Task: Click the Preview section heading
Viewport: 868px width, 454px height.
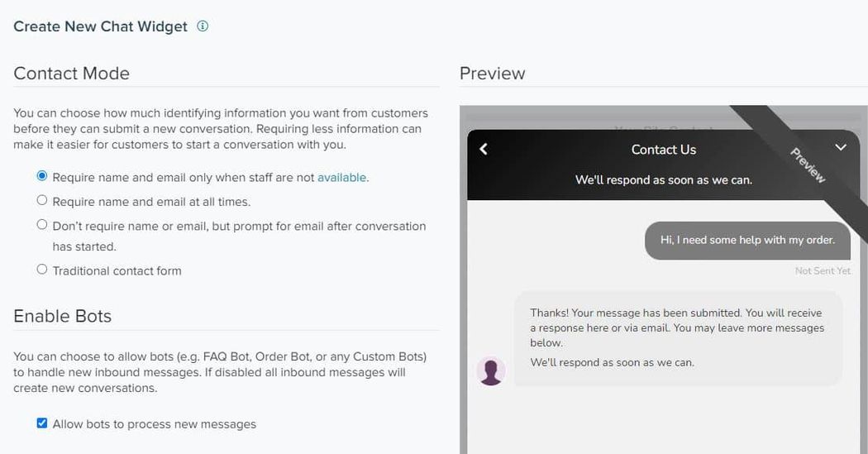Action: point(492,73)
